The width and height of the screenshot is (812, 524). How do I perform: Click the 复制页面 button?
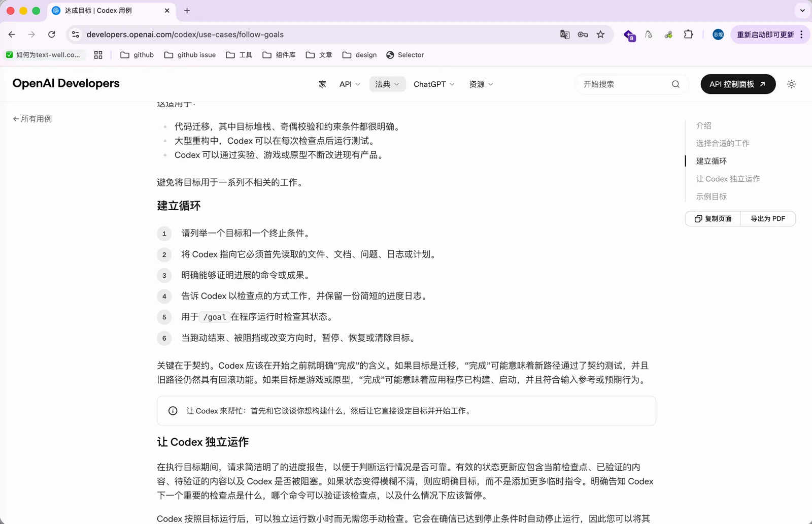[x=713, y=219]
